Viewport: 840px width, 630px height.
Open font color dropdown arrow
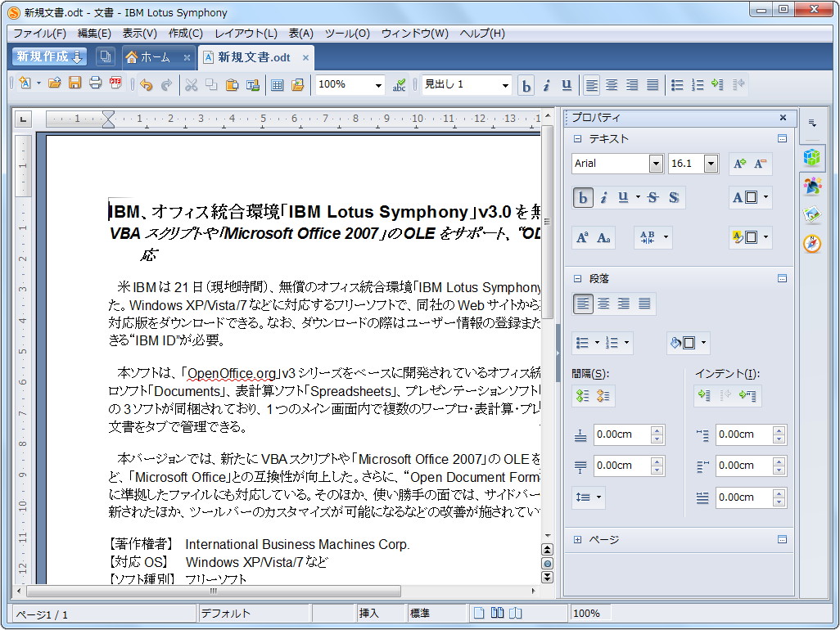[766, 197]
